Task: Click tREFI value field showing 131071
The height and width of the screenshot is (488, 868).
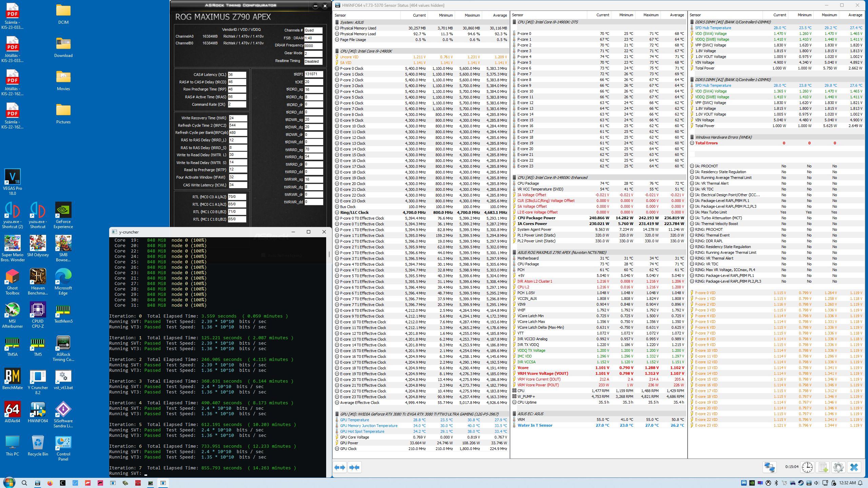Action: [x=314, y=74]
